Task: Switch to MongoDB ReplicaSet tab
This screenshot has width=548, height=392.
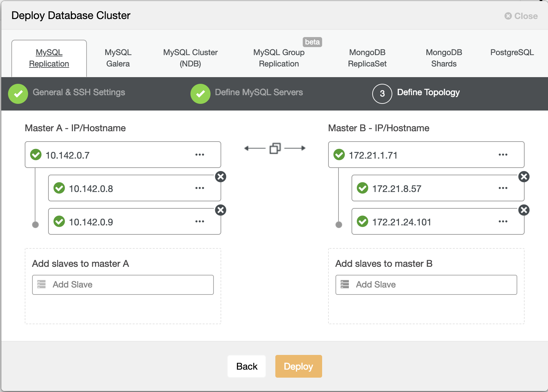Action: 367,58
